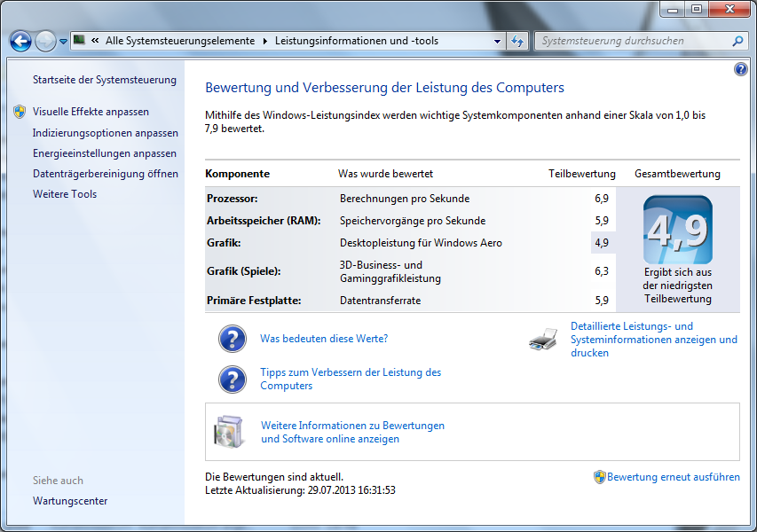Open Weitere Tools
This screenshot has width=757, height=532.
coord(65,194)
